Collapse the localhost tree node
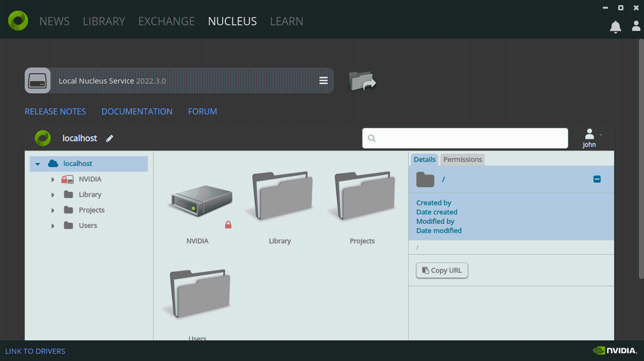The height and width of the screenshot is (361, 644). [38, 164]
